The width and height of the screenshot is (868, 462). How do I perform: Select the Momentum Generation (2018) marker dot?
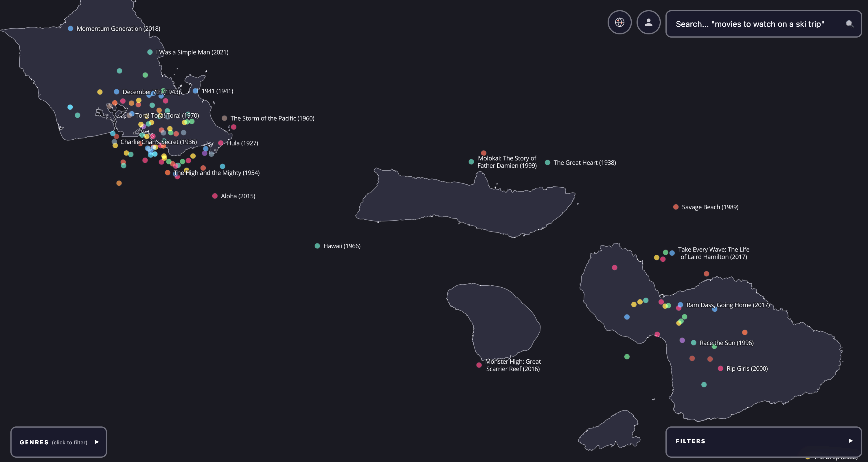coord(70,29)
